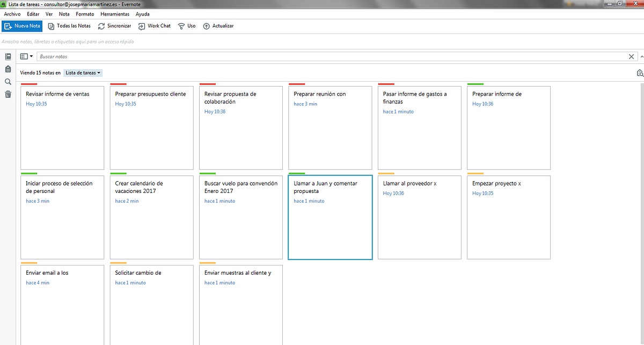Open Todas las Notas view
The height and width of the screenshot is (345, 644).
(69, 26)
